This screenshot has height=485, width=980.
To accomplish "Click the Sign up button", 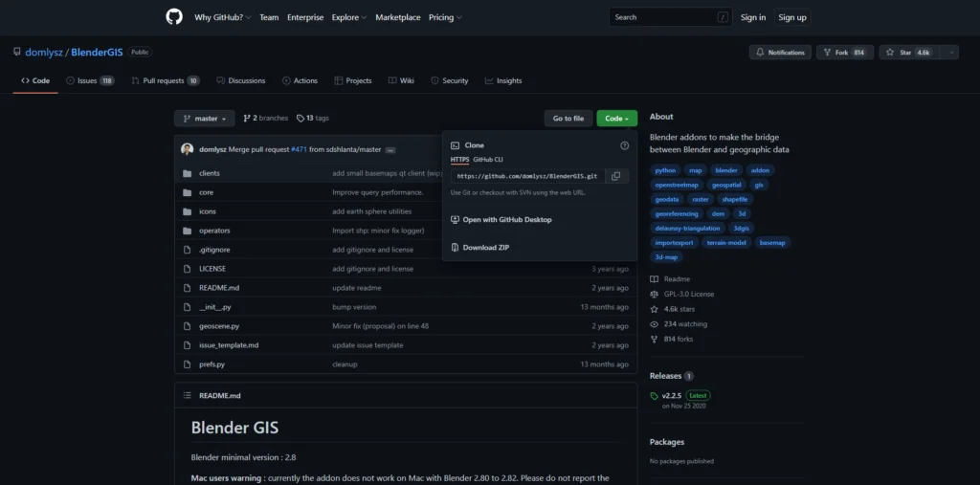I will (792, 17).
